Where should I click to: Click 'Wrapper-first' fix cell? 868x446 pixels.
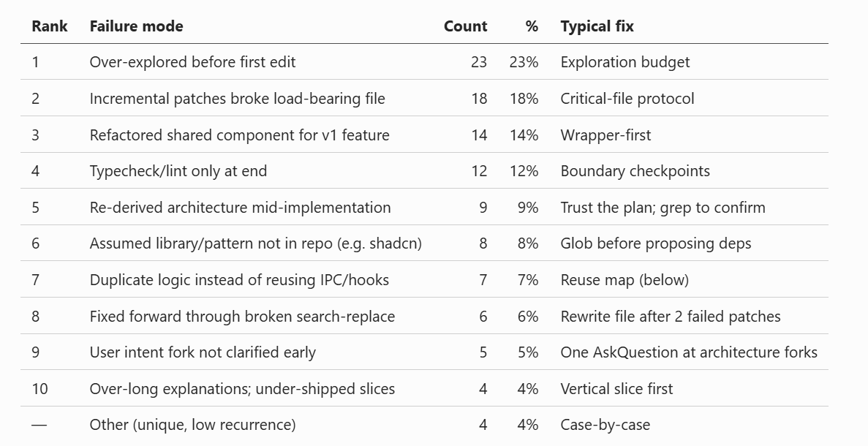click(605, 135)
